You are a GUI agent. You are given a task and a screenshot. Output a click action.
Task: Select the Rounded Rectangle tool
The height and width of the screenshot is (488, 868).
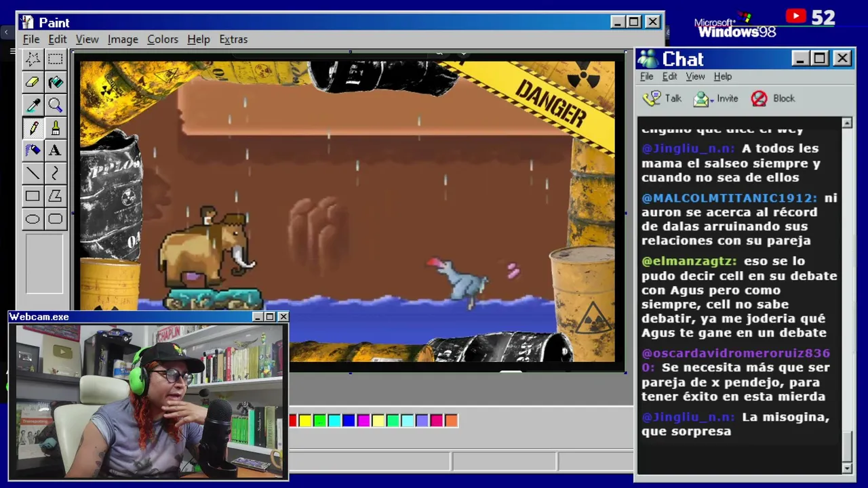coord(56,219)
